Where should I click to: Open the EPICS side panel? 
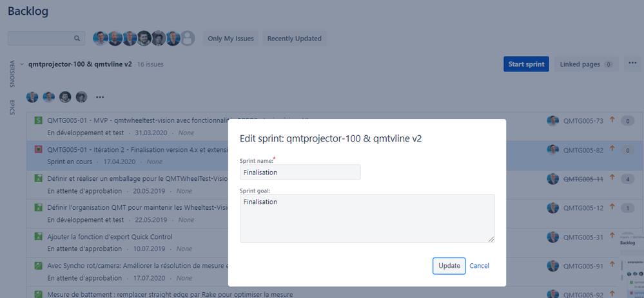(12, 107)
